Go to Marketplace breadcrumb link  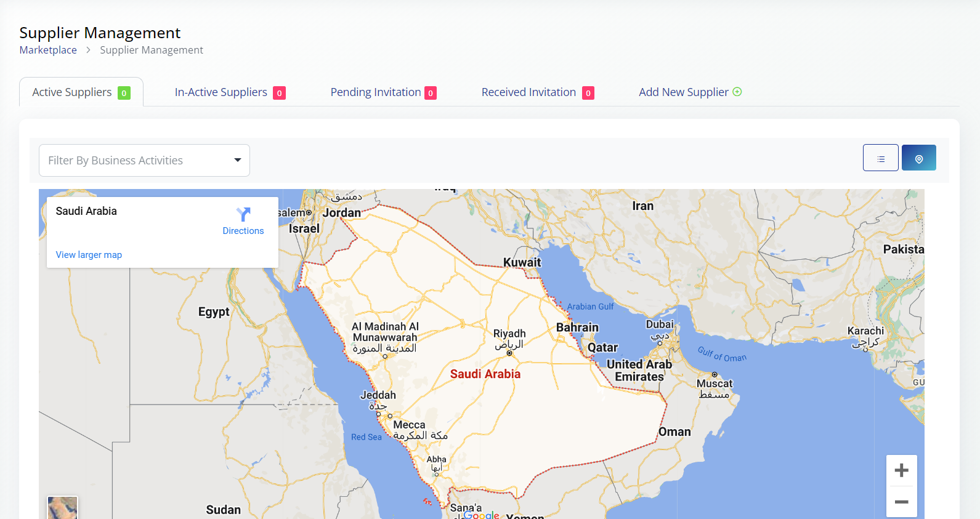click(x=48, y=50)
